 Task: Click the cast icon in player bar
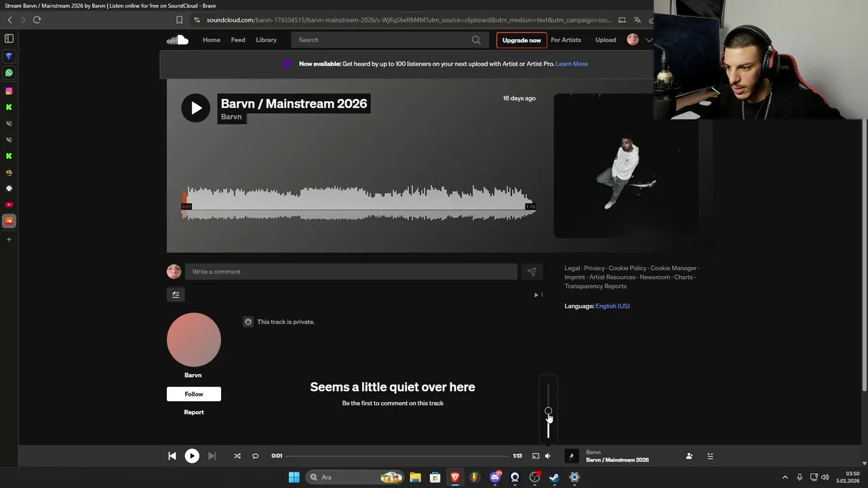click(535, 456)
